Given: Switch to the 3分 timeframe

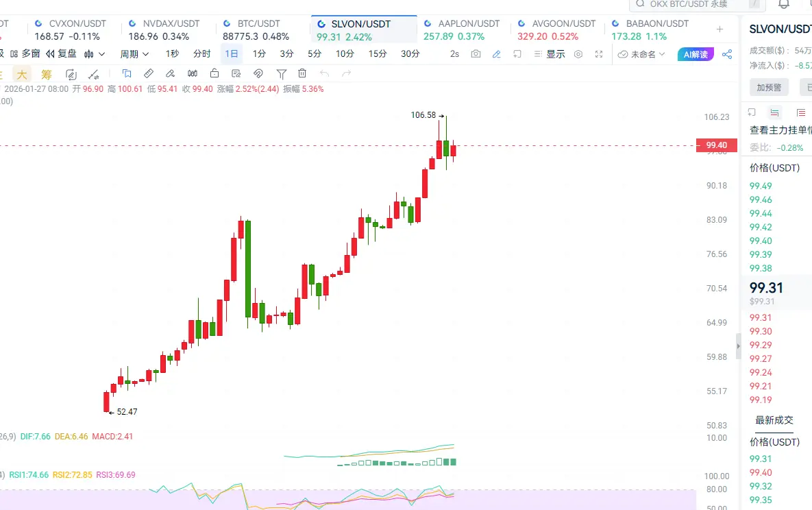Looking at the screenshot, I should 287,54.
